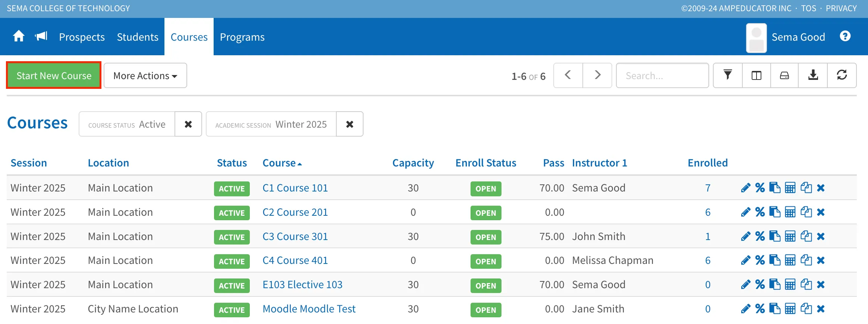
Task: Open the Course Status Active filter
Action: (x=127, y=124)
